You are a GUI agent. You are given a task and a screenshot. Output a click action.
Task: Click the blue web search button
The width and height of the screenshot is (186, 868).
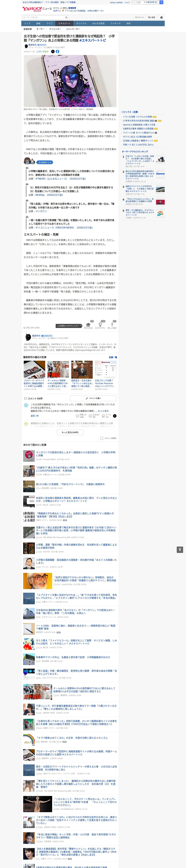point(161,2)
